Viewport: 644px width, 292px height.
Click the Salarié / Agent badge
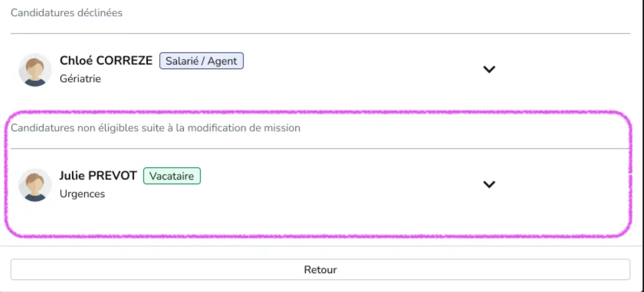click(201, 61)
